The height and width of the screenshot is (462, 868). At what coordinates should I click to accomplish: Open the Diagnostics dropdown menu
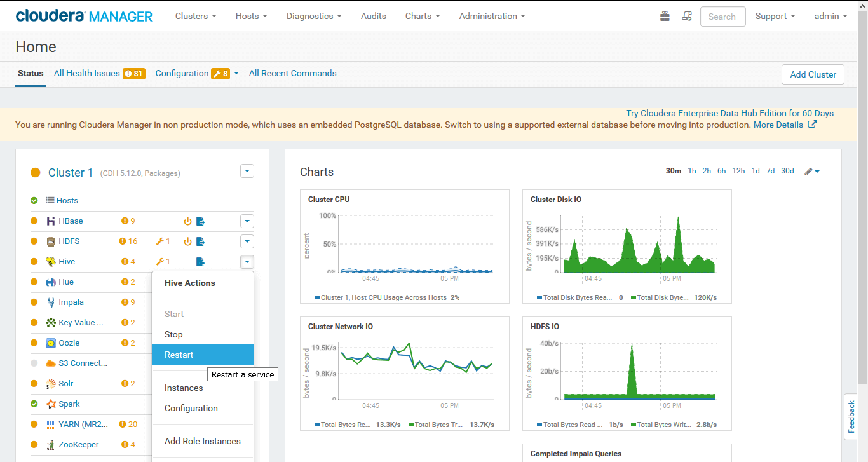[x=314, y=16]
